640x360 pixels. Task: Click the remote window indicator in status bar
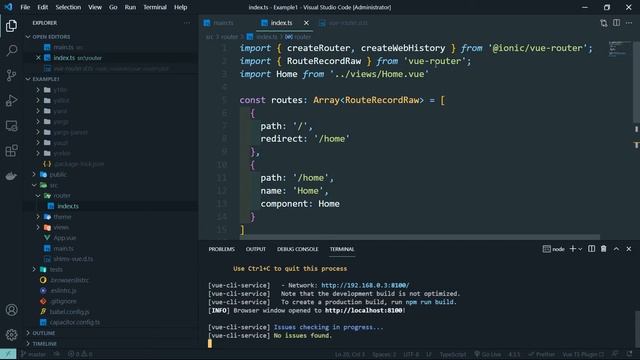8,354
